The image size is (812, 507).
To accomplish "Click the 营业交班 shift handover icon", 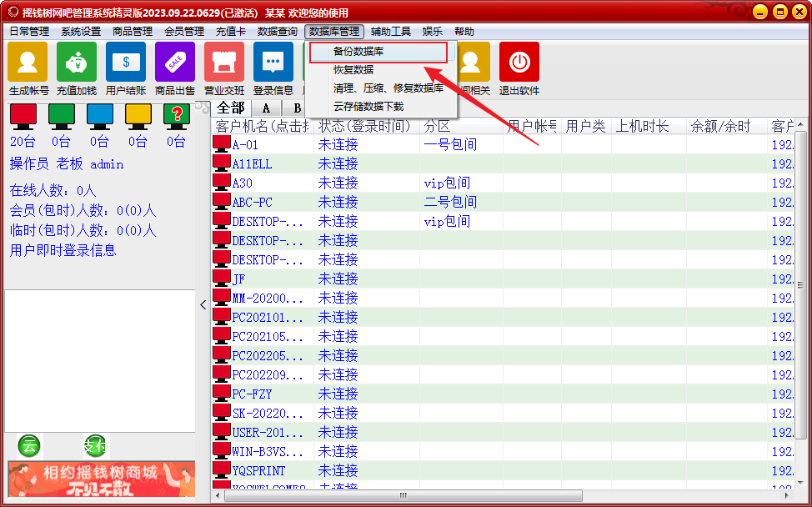I will coord(224,63).
